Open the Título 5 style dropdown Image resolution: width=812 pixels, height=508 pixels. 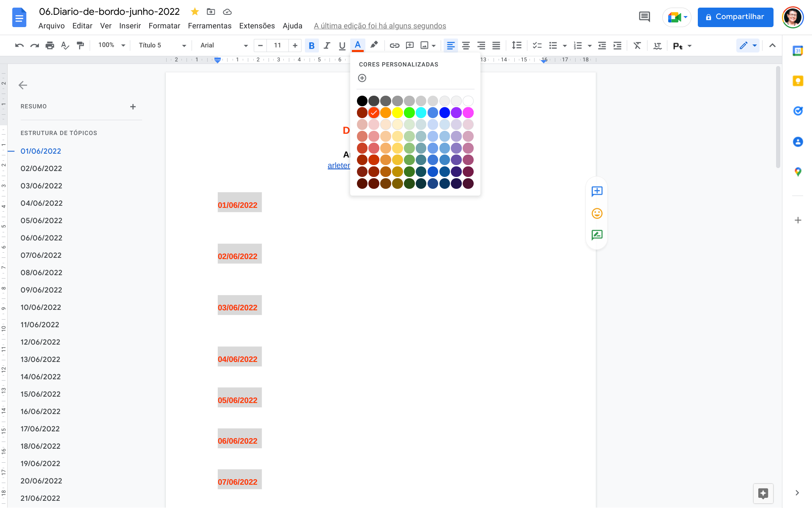click(x=162, y=45)
